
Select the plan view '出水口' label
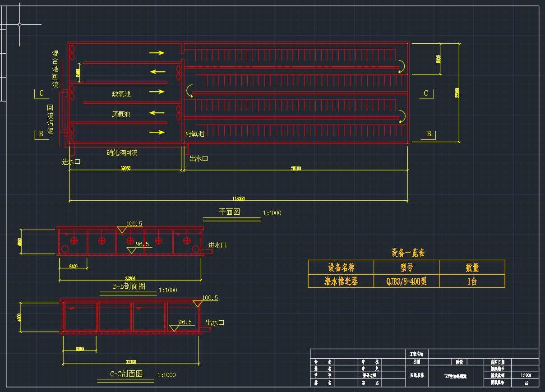tap(199, 159)
